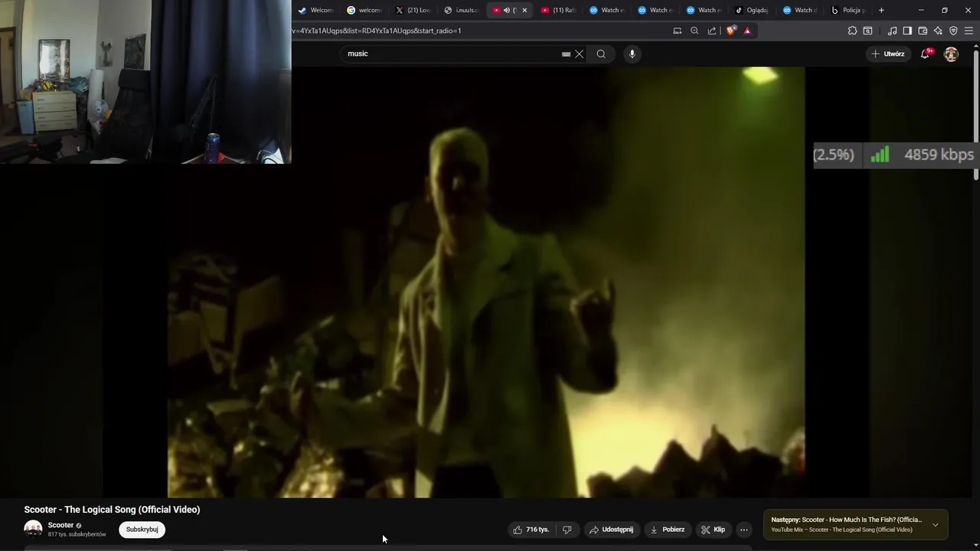Viewport: 980px width, 551px height.
Task: Click the 4859 kbps bitrate overlay
Action: point(939,155)
